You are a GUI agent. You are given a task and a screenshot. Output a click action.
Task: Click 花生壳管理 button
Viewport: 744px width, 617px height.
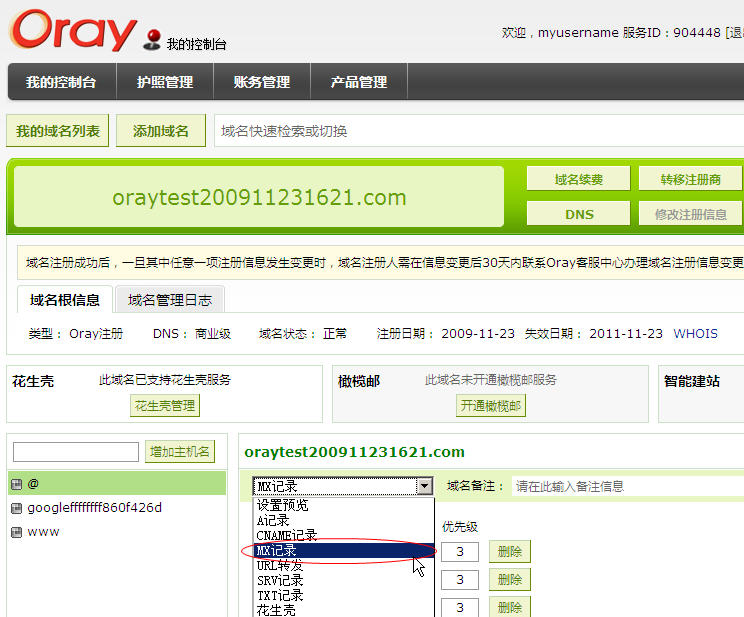tap(165, 406)
